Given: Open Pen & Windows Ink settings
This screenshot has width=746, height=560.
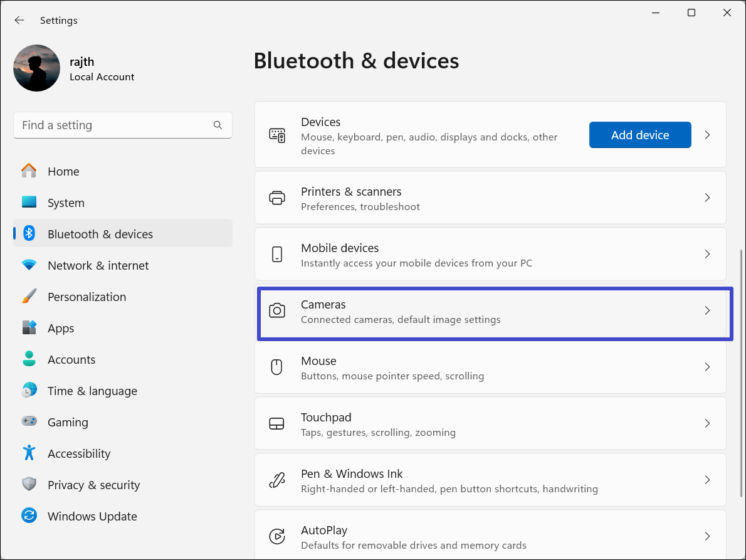Looking at the screenshot, I should pos(489,480).
